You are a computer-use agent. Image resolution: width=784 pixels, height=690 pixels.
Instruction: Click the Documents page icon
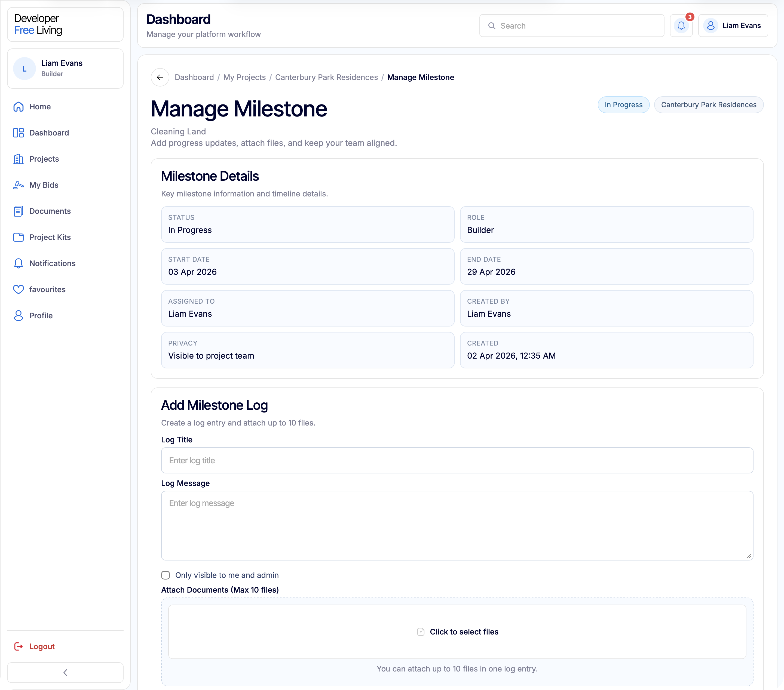[19, 211]
